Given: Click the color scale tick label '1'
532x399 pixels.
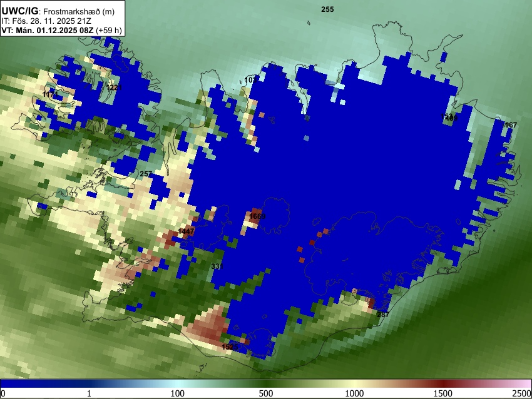Looking at the screenshot, I should pos(89,393).
